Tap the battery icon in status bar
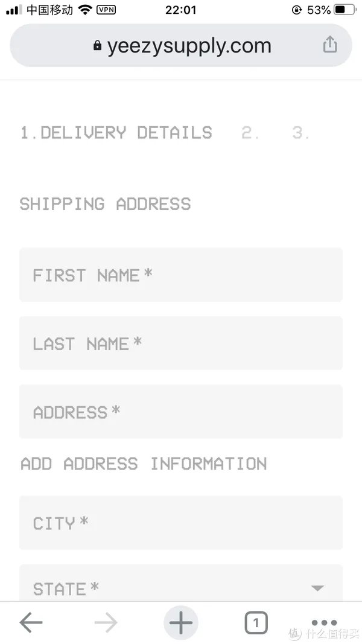 (x=345, y=10)
